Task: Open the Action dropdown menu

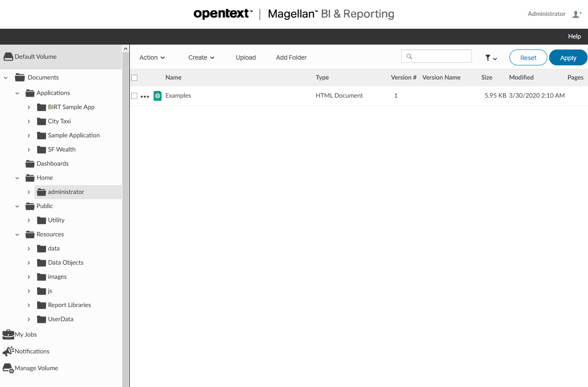Action: 152,57
